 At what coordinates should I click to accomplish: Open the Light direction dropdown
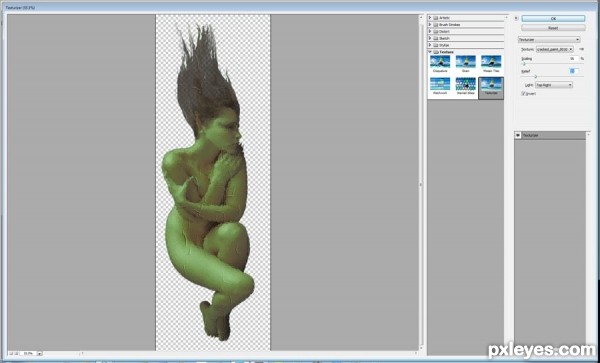[554, 85]
